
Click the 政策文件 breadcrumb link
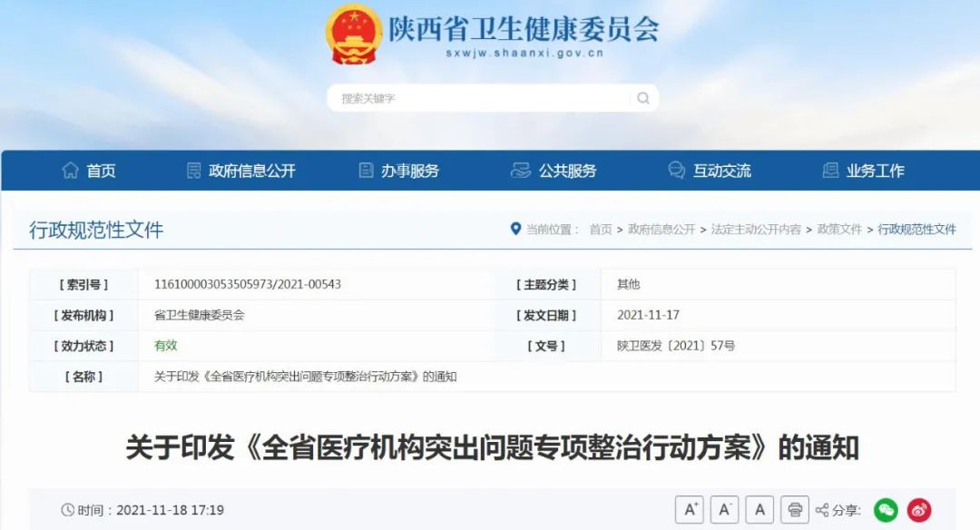click(839, 230)
